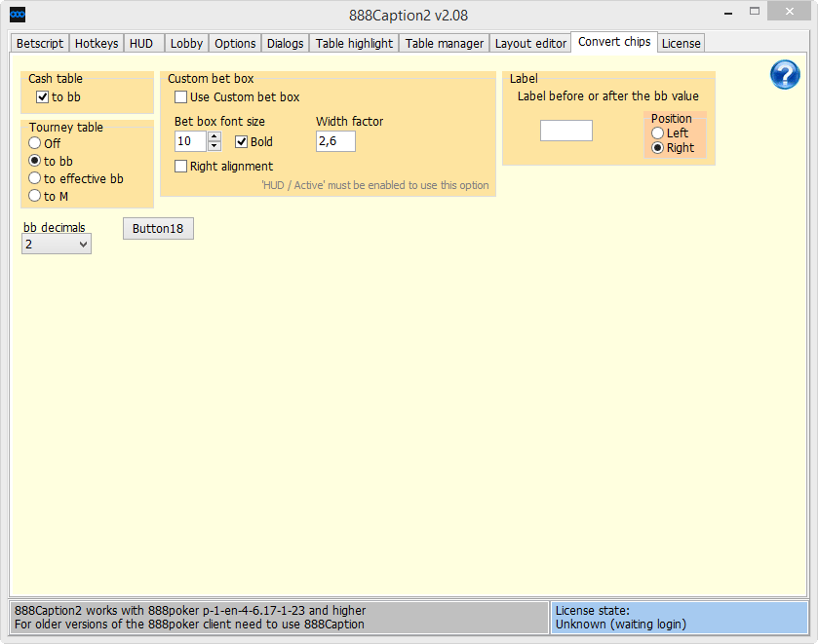Click the 'HUD / Active must be enabled' note
This screenshot has width=818, height=644.
[375, 185]
